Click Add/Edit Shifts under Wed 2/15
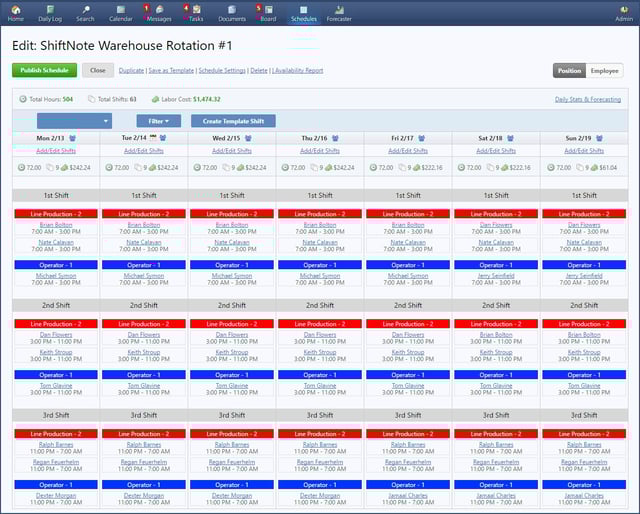 pos(232,151)
